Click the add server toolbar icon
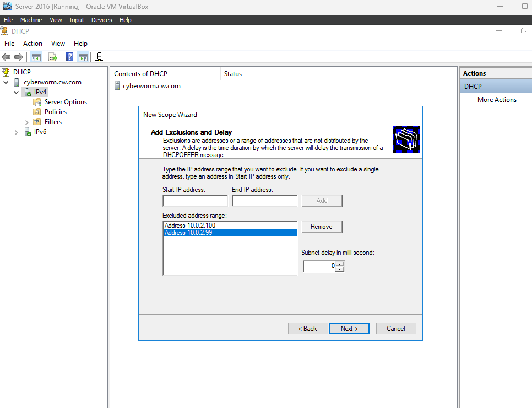Image resolution: width=532 pixels, height=408 pixels. (x=100, y=57)
